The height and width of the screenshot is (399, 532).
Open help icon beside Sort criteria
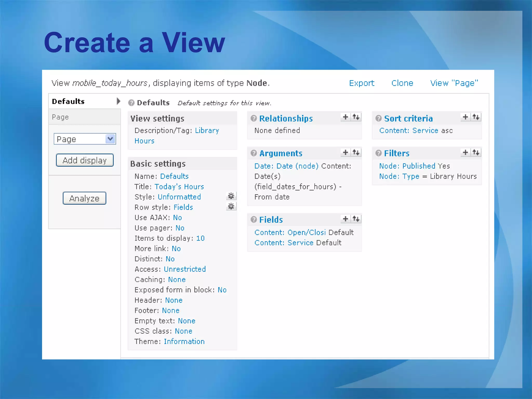(x=378, y=118)
